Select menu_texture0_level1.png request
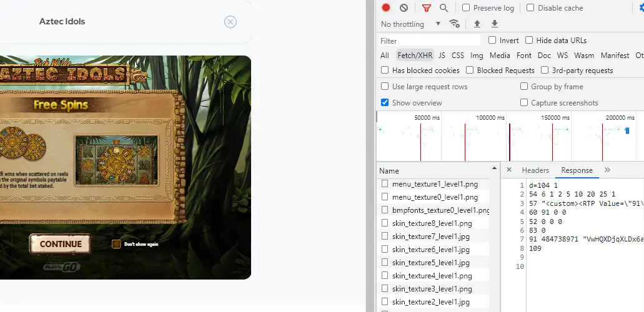This screenshot has width=644, height=312. 433,197
